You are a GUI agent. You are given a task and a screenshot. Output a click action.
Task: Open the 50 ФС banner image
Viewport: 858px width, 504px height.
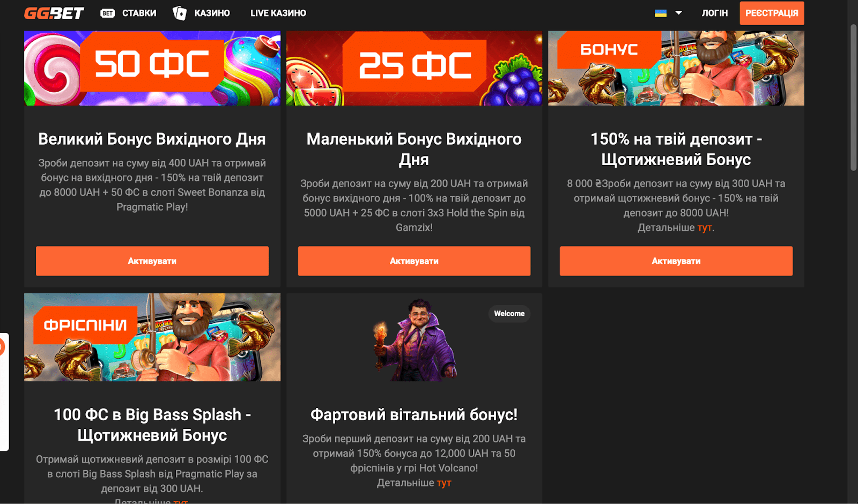coord(152,68)
